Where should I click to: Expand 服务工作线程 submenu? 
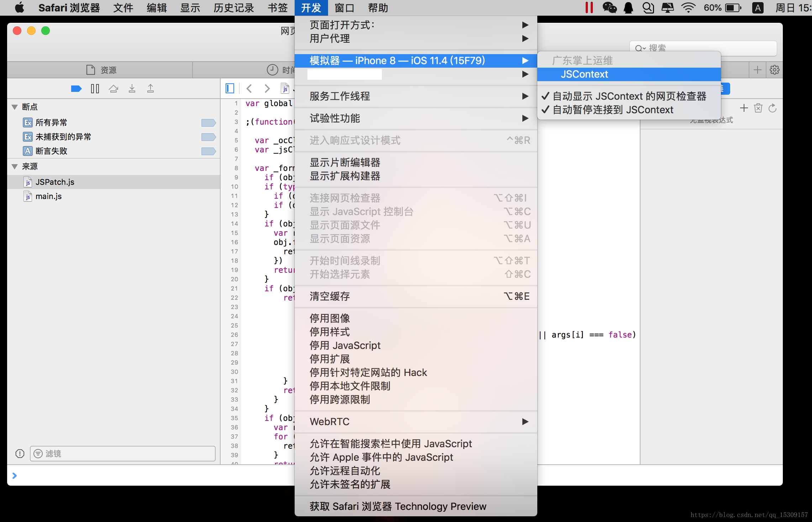[416, 96]
